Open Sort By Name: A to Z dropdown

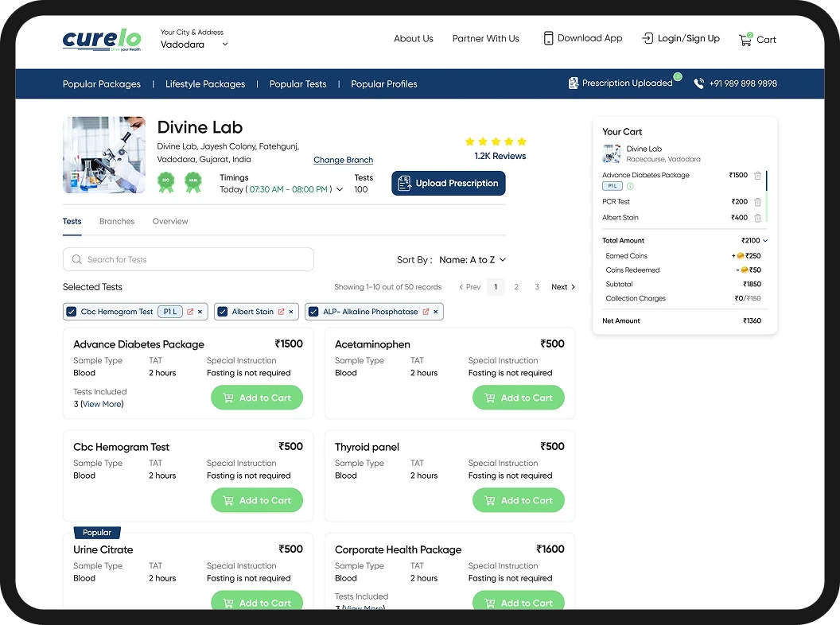click(472, 260)
